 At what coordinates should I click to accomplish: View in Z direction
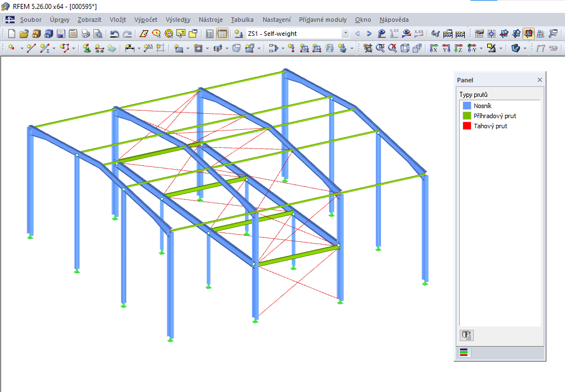[459, 48]
